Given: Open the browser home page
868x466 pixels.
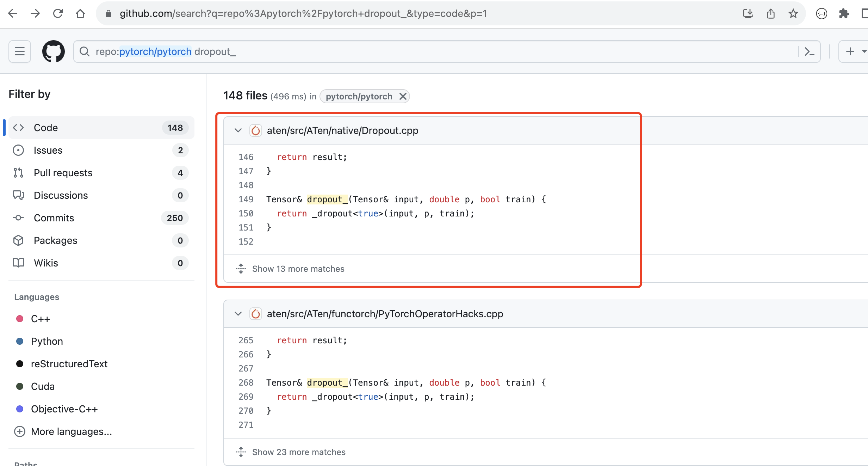Looking at the screenshot, I should click(80, 13).
